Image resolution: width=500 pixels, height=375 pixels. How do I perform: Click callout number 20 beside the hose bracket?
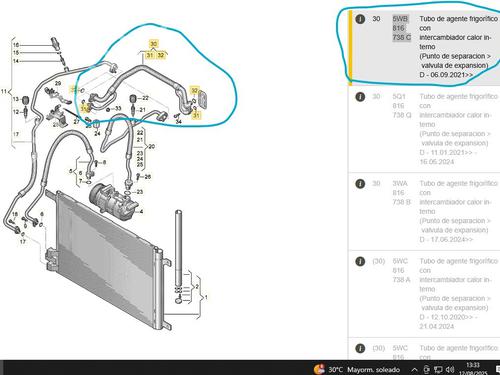(152, 146)
